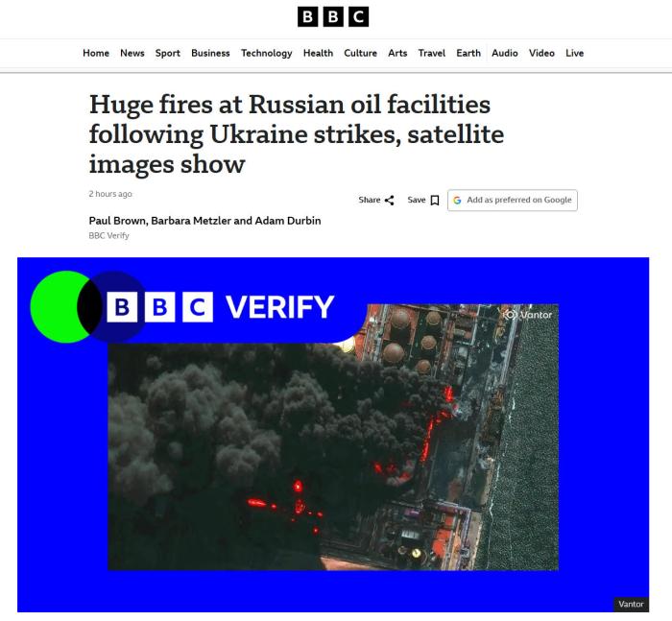
Task: Click the Vantor image credit label
Action: coord(631,604)
